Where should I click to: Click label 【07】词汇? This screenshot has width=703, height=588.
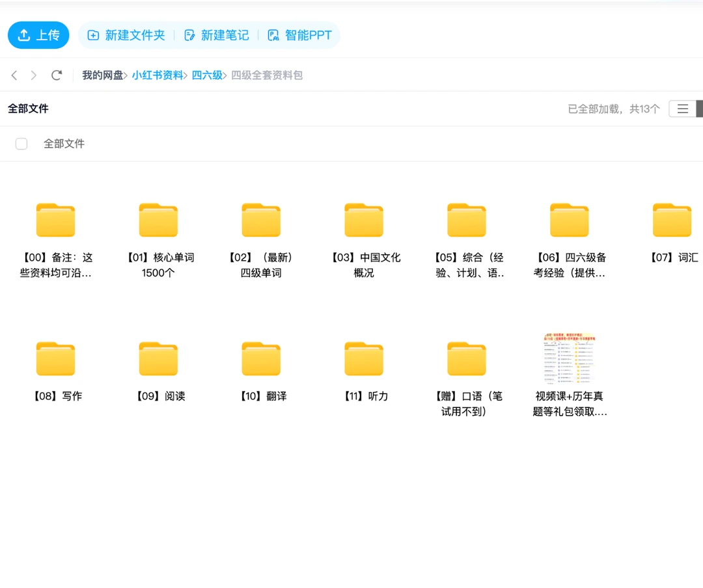(674, 258)
